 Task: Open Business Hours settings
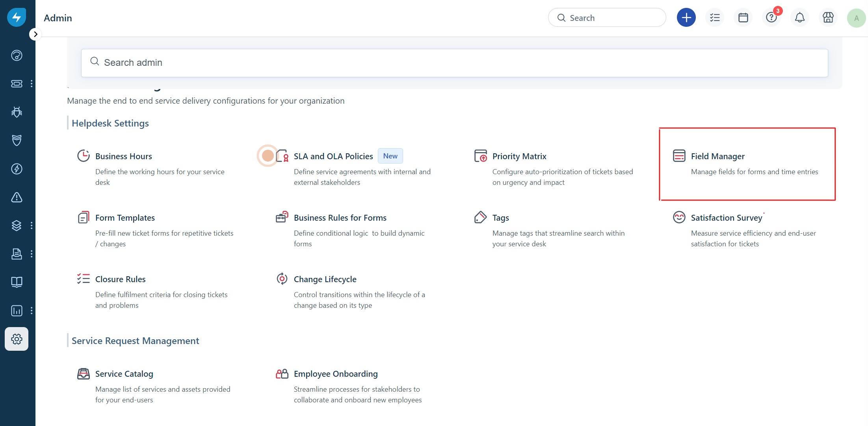click(123, 156)
